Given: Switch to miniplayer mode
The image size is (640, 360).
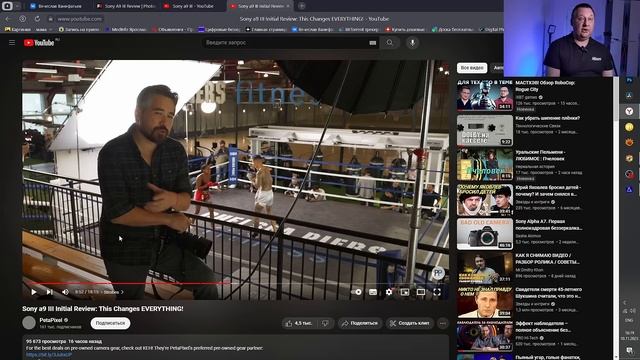Looking at the screenshot, I should [x=404, y=292].
